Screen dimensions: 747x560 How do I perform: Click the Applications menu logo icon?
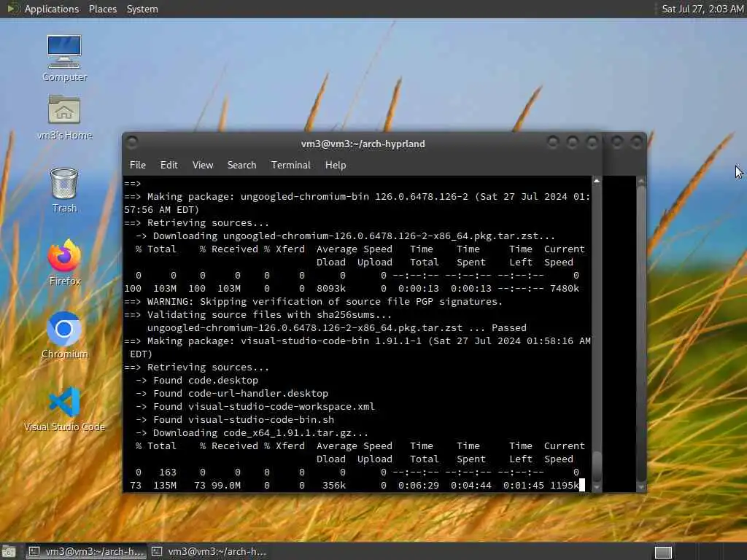pos(12,9)
